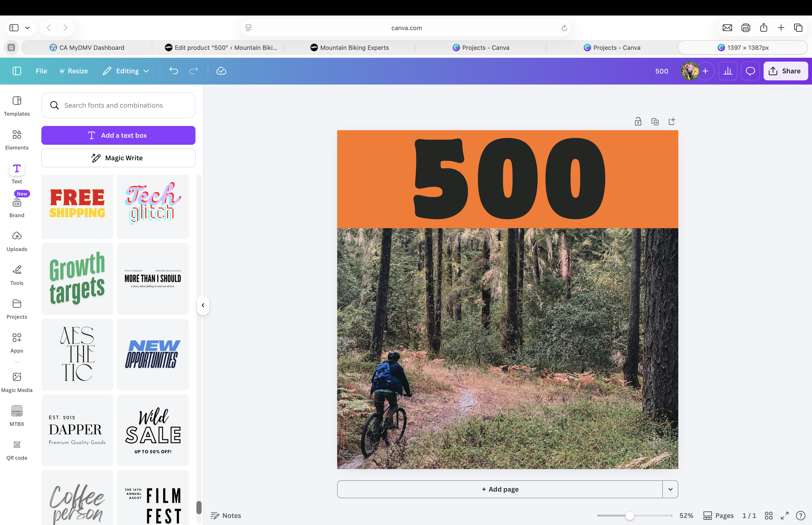Open the File menu
Screen dimensions: 812x525
(x=41, y=71)
